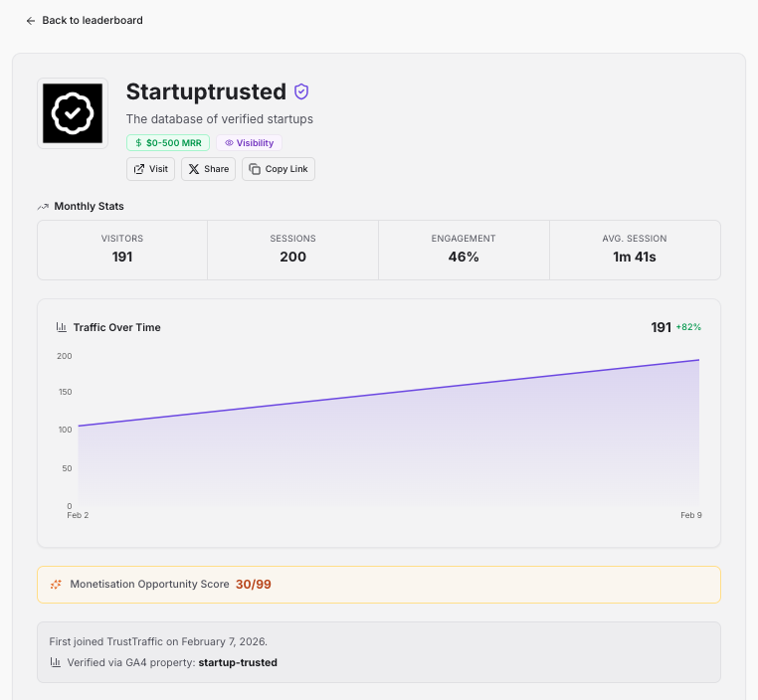Click the Feb 9 axis label
This screenshot has width=758, height=700.
(x=691, y=515)
